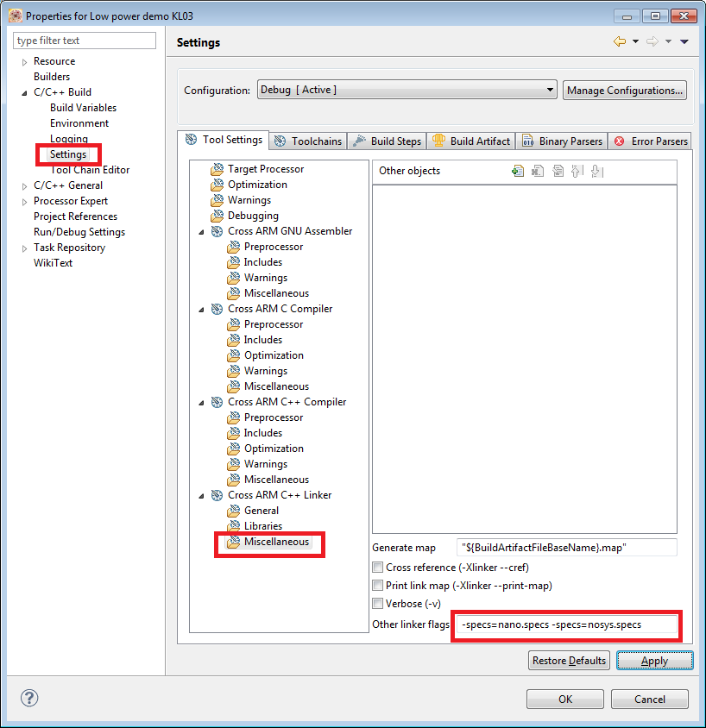The image size is (706, 728).
Task: Enable Cross reference (-Xlinker --cref)
Action: 377,567
